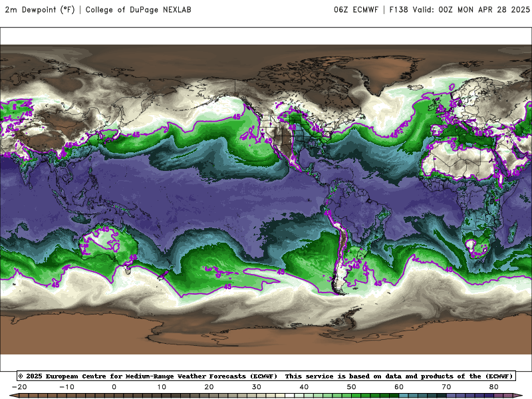Click the 60 label on the color scale
532x399 pixels.
click(x=399, y=387)
